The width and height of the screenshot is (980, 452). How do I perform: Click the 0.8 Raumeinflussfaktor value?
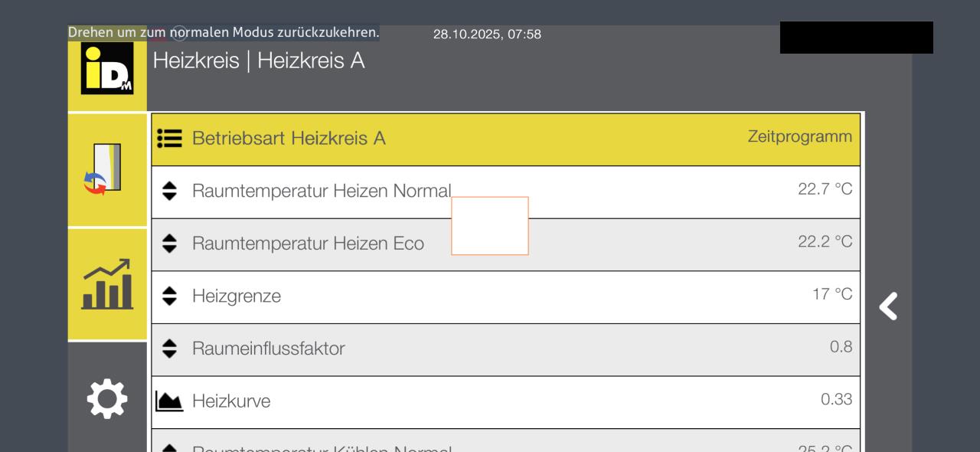coord(841,347)
